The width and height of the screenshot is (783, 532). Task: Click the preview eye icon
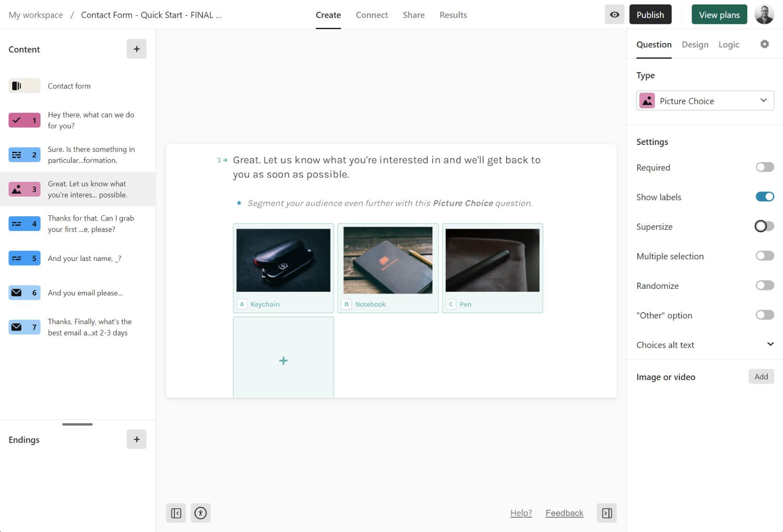[x=614, y=15]
